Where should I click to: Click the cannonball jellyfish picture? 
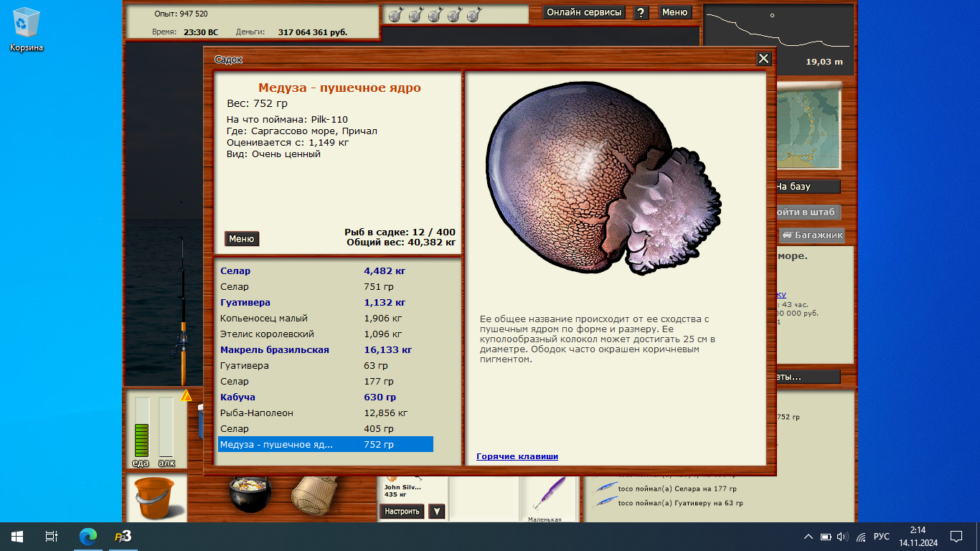pyautogui.click(x=603, y=179)
